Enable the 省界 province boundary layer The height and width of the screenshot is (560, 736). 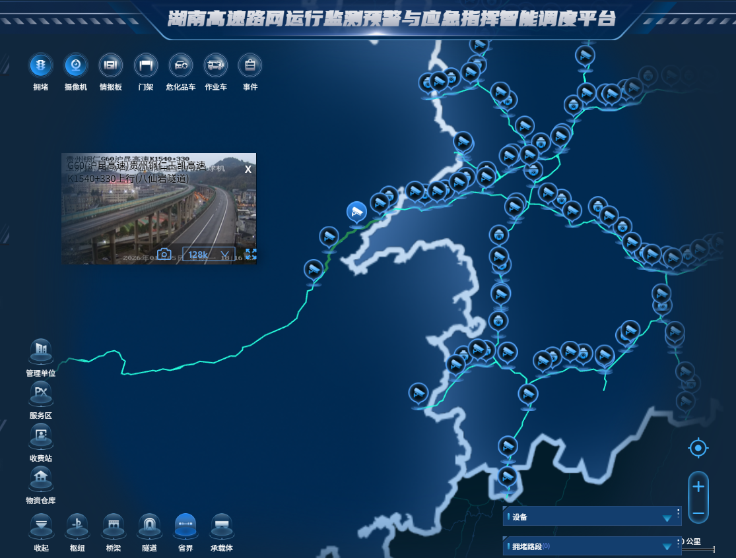coord(185,526)
